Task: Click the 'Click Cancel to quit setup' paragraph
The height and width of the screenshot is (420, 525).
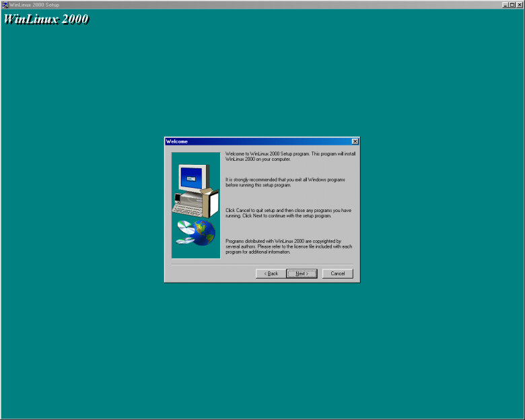Action: 288,213
